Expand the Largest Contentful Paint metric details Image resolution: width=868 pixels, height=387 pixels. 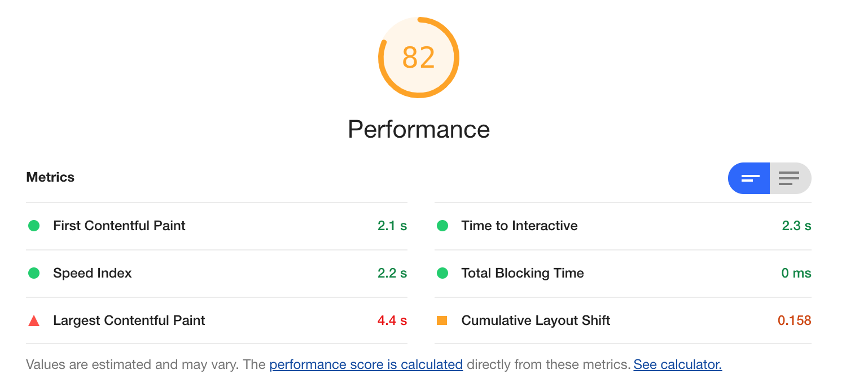129,320
